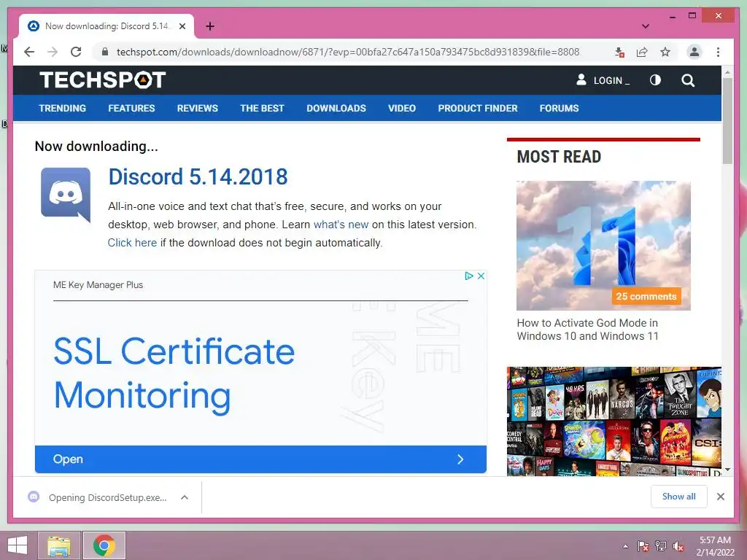Open the TechSpot search magnifier
747x560 pixels.
coord(687,80)
